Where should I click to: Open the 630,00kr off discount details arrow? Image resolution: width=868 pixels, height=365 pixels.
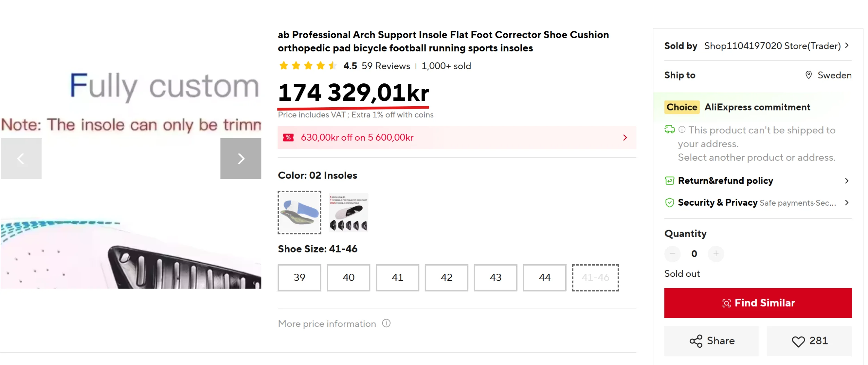pos(625,138)
